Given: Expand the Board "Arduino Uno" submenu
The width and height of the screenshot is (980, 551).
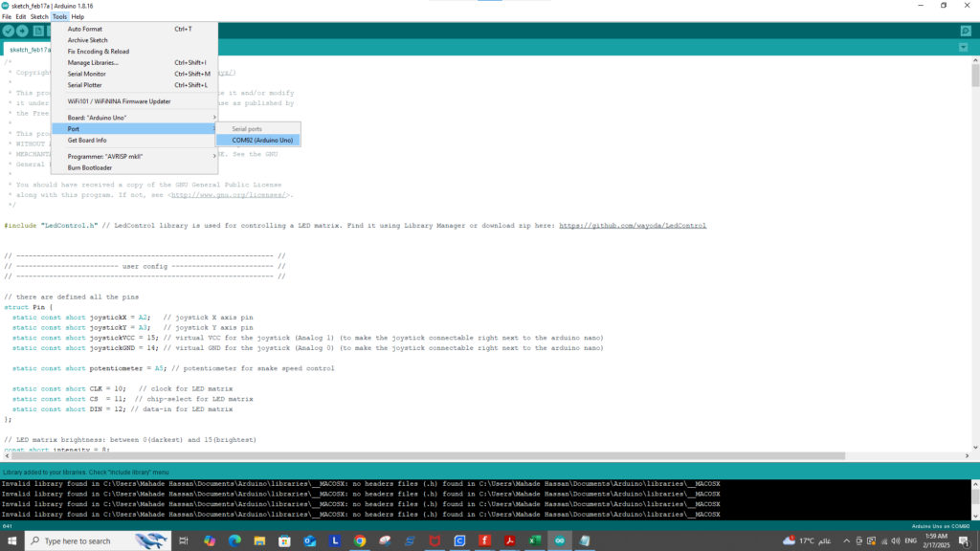Looking at the screenshot, I should [134, 118].
